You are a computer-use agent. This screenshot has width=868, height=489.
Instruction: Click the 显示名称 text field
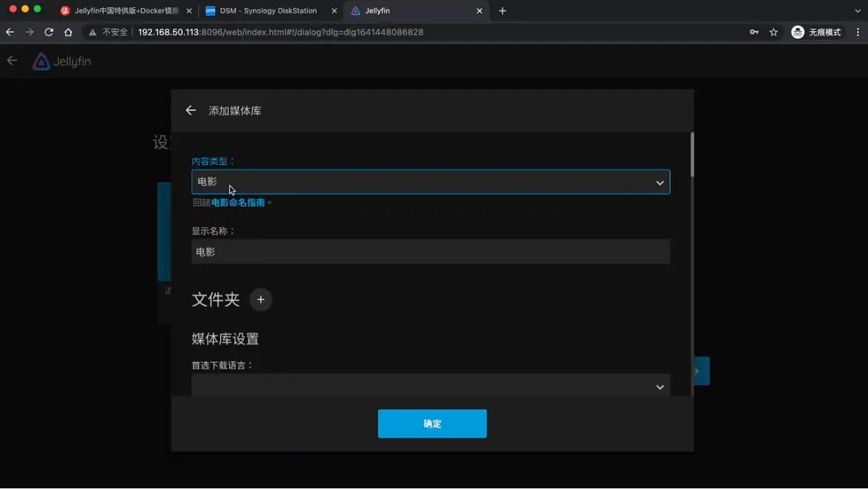point(430,252)
